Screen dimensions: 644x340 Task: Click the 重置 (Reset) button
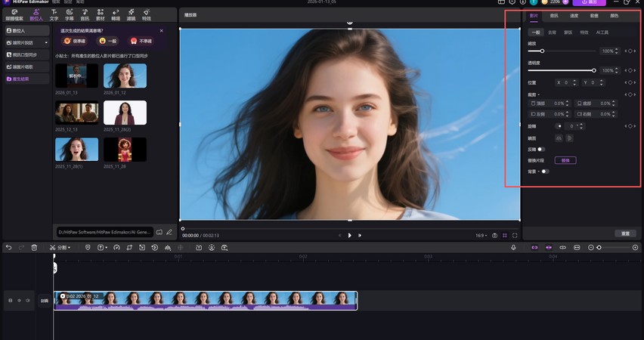pyautogui.click(x=625, y=233)
